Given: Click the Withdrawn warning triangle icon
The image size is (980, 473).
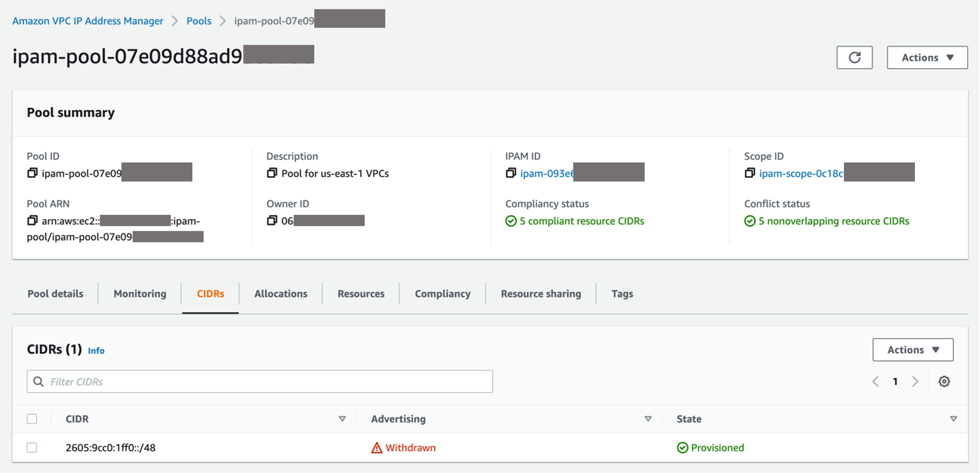Looking at the screenshot, I should pyautogui.click(x=376, y=448).
